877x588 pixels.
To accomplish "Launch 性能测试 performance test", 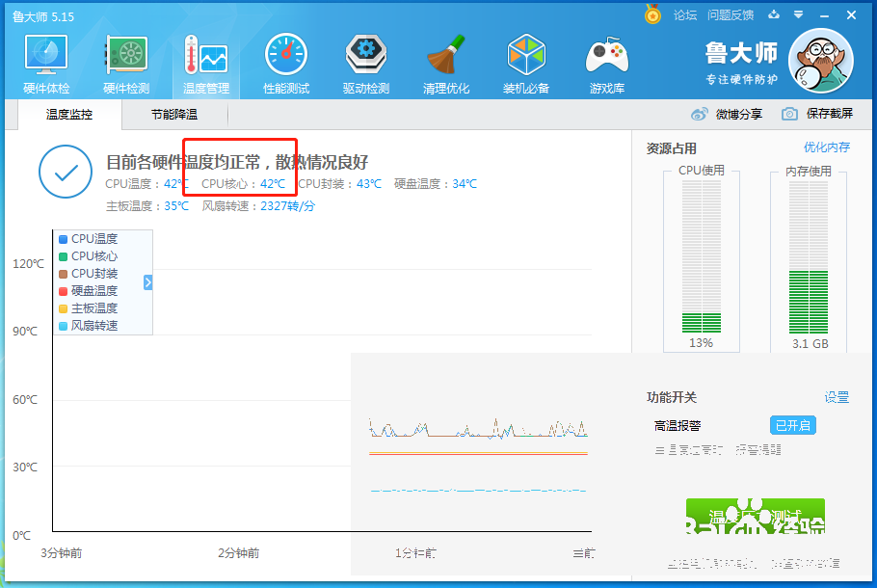I will point(286,64).
